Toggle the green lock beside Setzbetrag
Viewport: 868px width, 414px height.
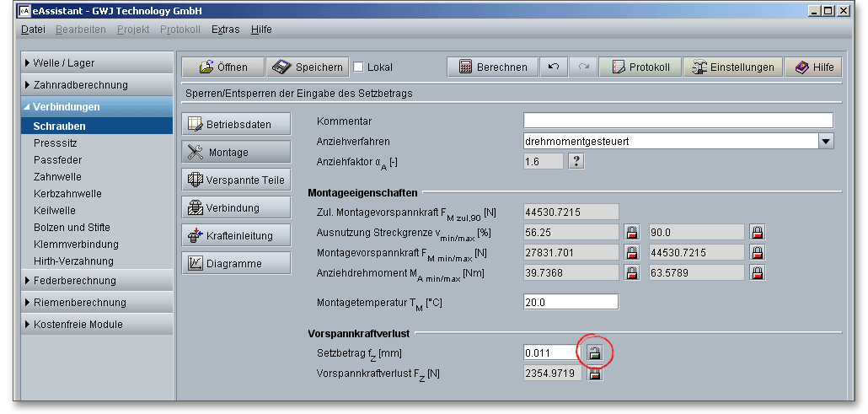tap(593, 352)
